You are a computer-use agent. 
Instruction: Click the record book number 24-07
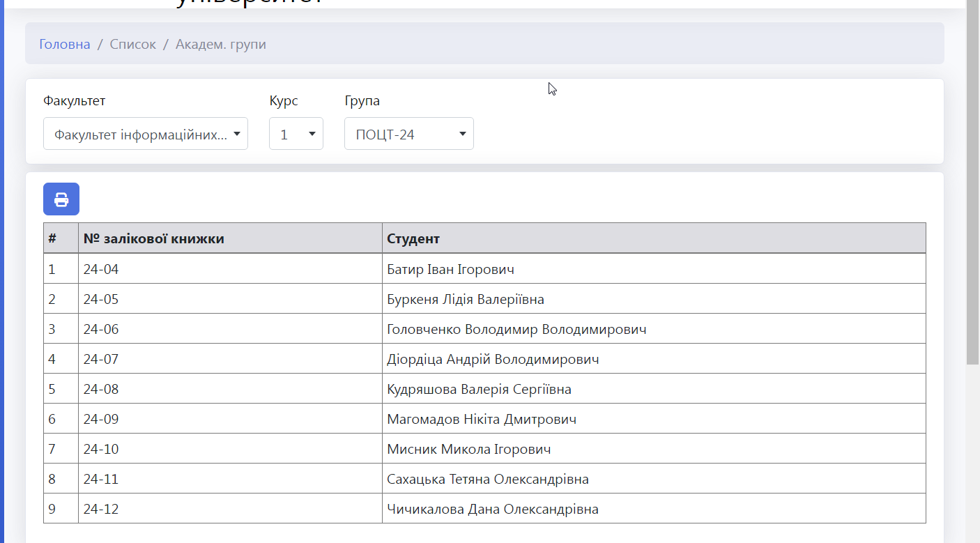pyautogui.click(x=101, y=359)
